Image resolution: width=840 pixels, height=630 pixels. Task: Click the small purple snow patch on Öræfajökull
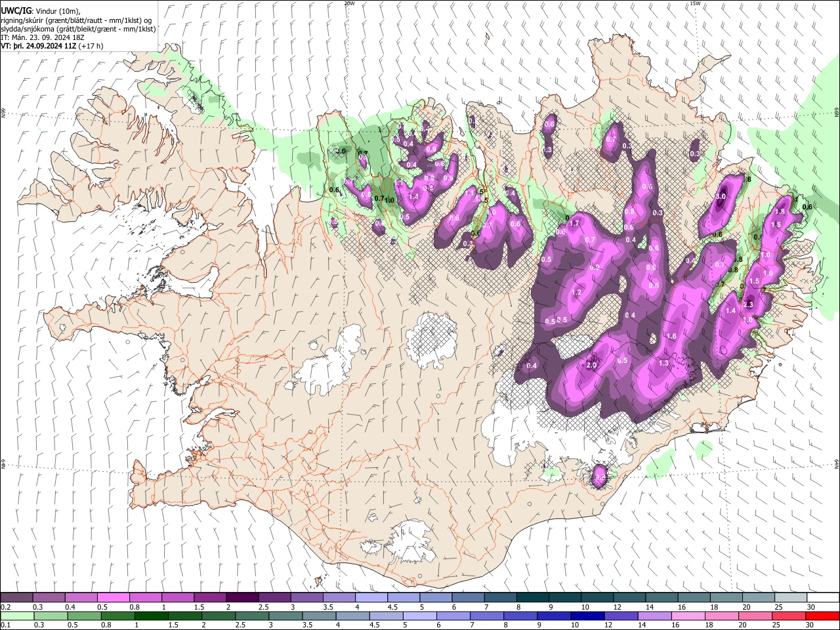point(600,477)
